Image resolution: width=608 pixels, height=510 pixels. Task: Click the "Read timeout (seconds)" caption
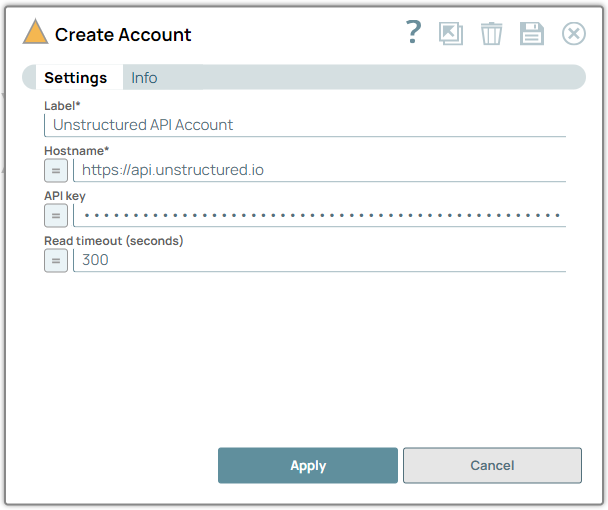tap(114, 241)
